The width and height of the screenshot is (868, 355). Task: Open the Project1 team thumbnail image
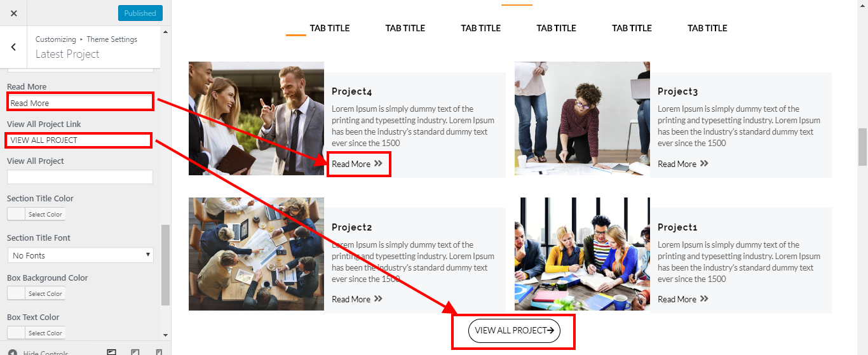pos(582,254)
